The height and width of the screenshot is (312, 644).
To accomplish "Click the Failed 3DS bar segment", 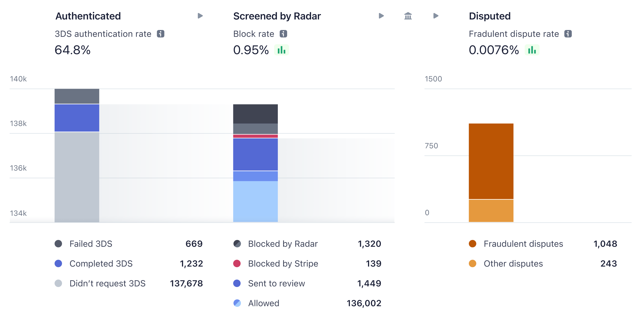I will click(77, 96).
